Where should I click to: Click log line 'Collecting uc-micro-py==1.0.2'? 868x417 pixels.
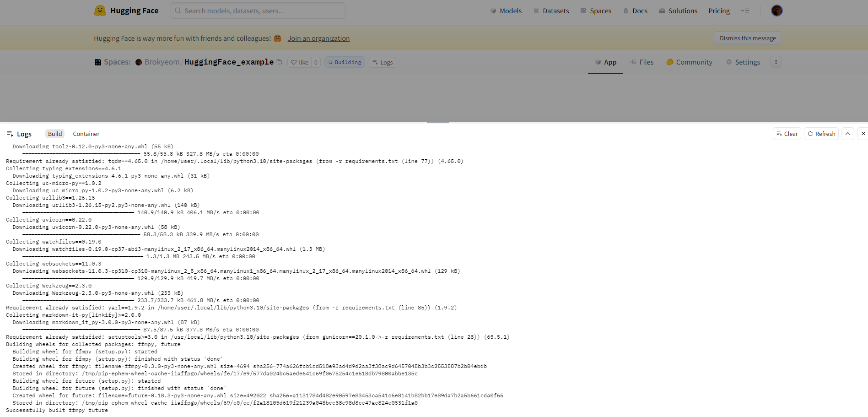(x=54, y=183)
